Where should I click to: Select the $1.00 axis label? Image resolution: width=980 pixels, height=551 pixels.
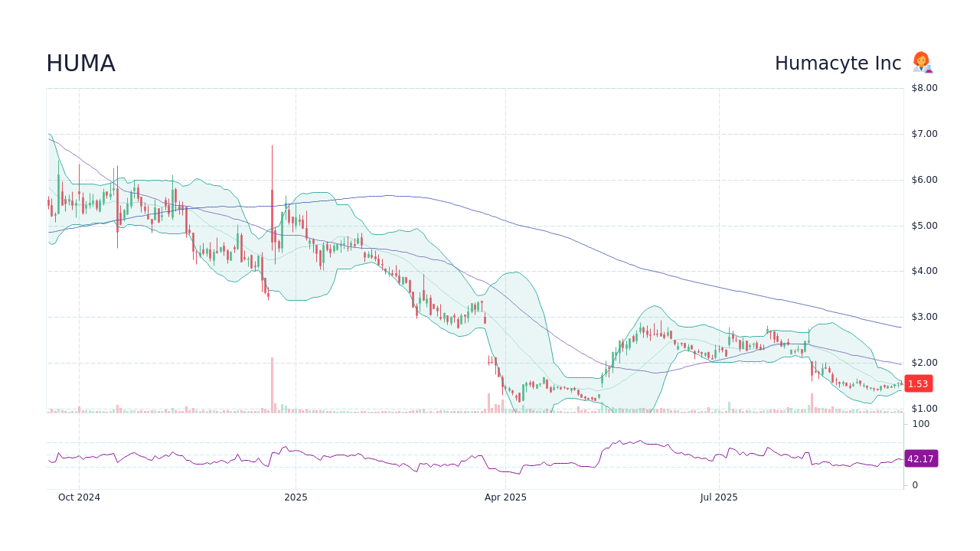click(923, 408)
